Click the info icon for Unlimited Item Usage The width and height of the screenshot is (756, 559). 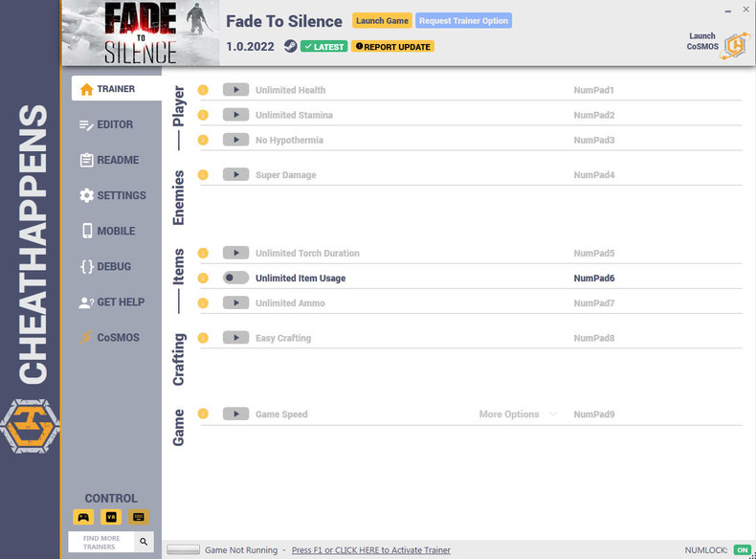pos(203,279)
